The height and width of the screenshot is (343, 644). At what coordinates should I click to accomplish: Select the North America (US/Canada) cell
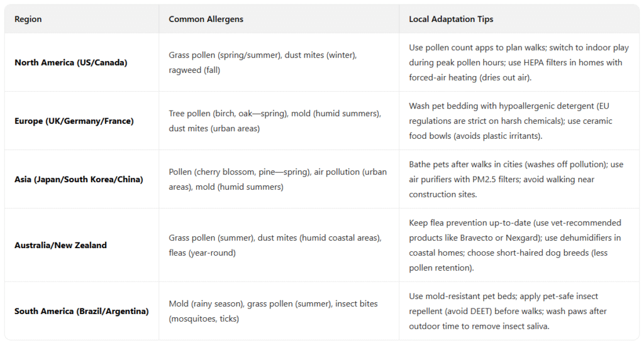(70, 63)
